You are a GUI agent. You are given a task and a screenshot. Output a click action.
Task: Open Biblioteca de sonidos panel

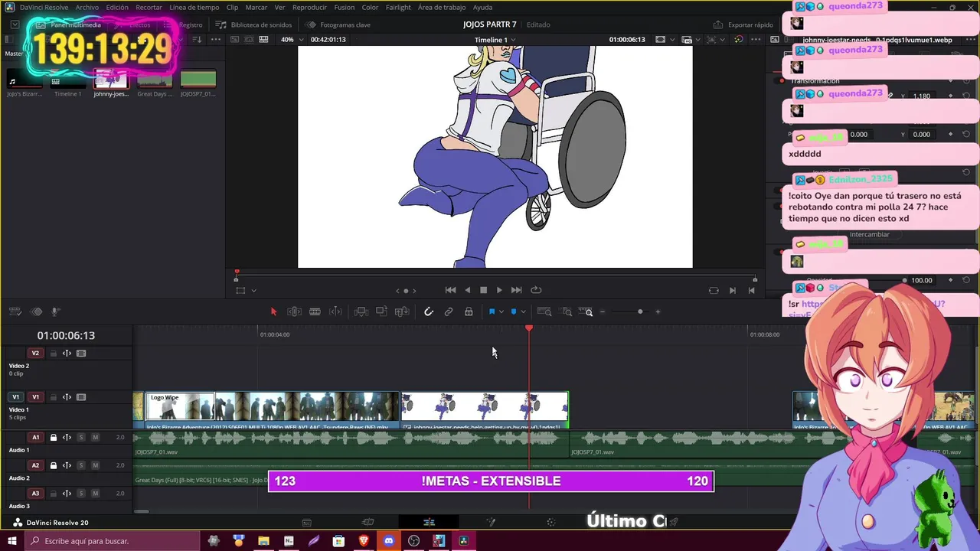(253, 24)
